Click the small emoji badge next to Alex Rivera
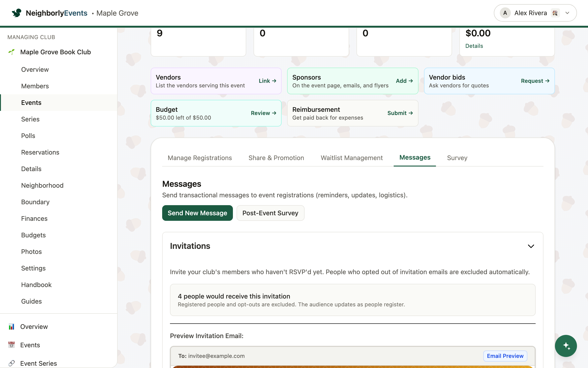The image size is (588, 368). pyautogui.click(x=555, y=13)
